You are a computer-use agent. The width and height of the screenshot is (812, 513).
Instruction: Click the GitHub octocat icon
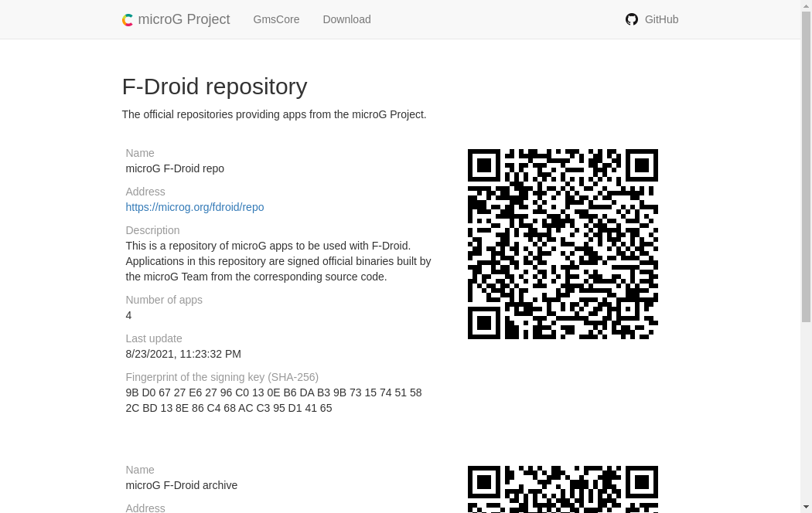point(632,19)
